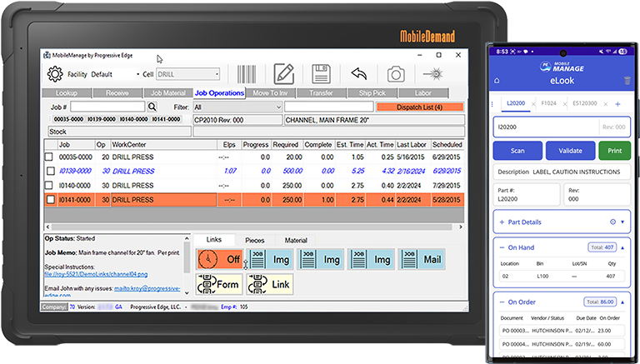Close the F1024 tab with its X

coord(564,104)
